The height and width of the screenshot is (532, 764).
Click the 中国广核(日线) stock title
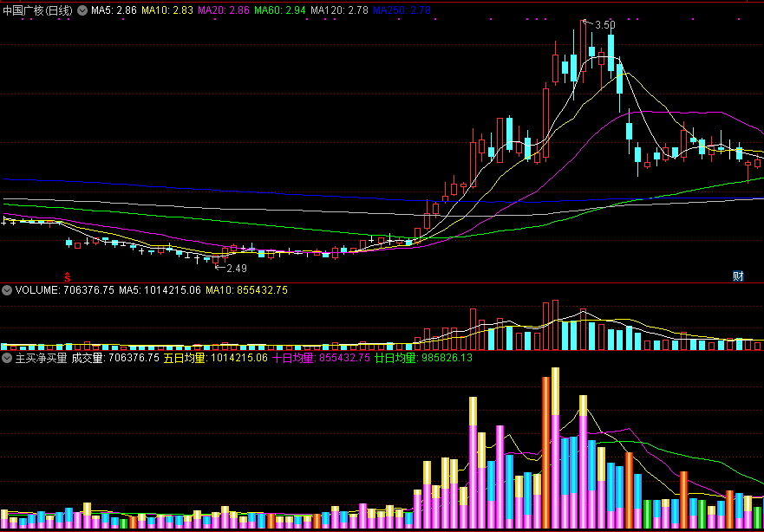pyautogui.click(x=38, y=10)
